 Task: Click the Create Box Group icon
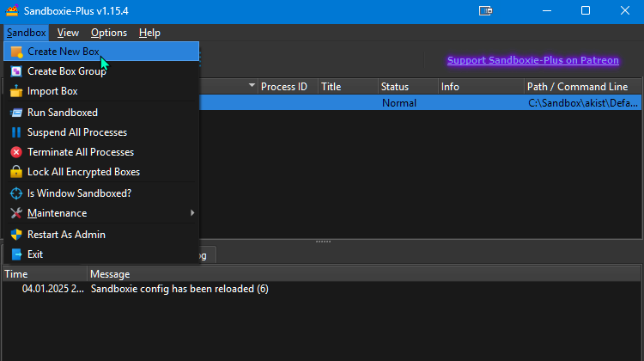[16, 71]
